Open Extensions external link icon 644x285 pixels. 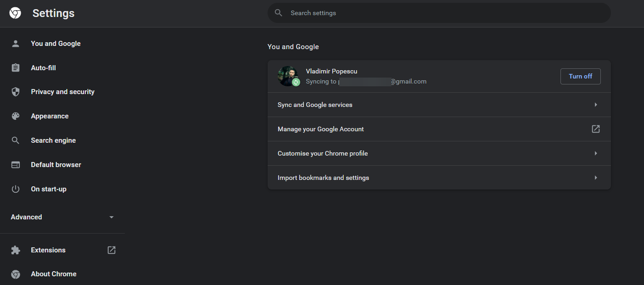[112, 250]
